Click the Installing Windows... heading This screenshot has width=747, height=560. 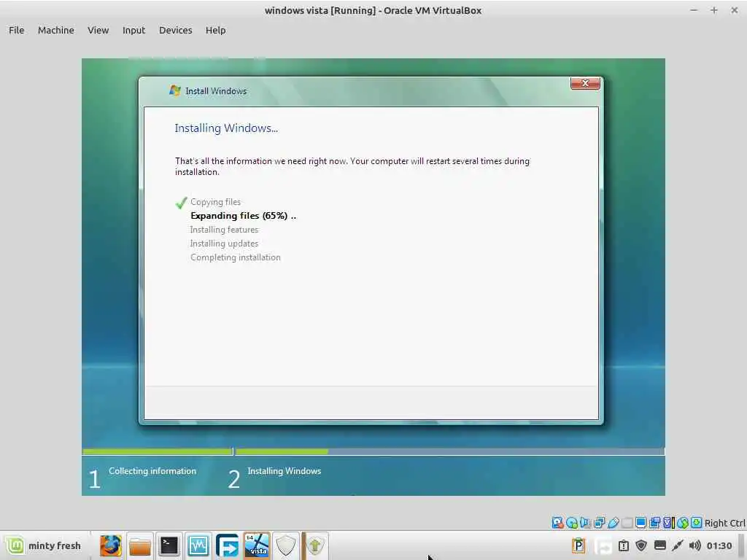(x=226, y=128)
